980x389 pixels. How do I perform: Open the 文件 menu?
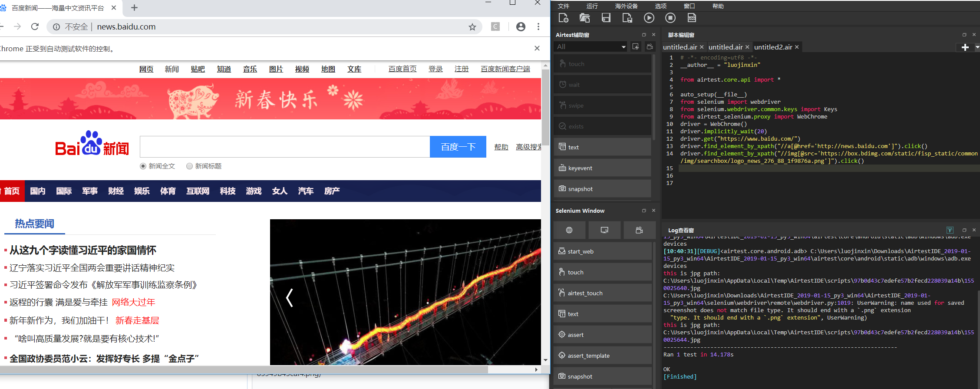pos(564,6)
